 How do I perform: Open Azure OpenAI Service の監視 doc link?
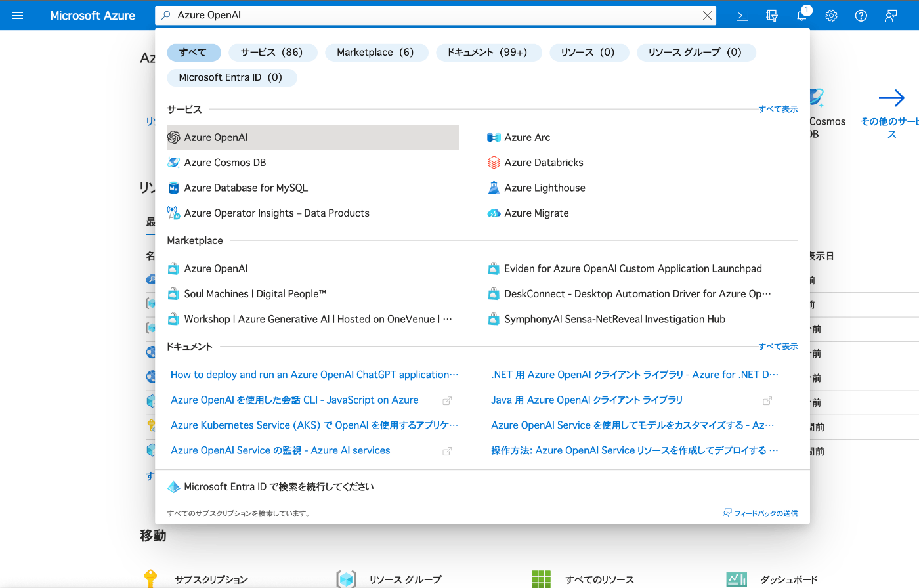point(280,450)
